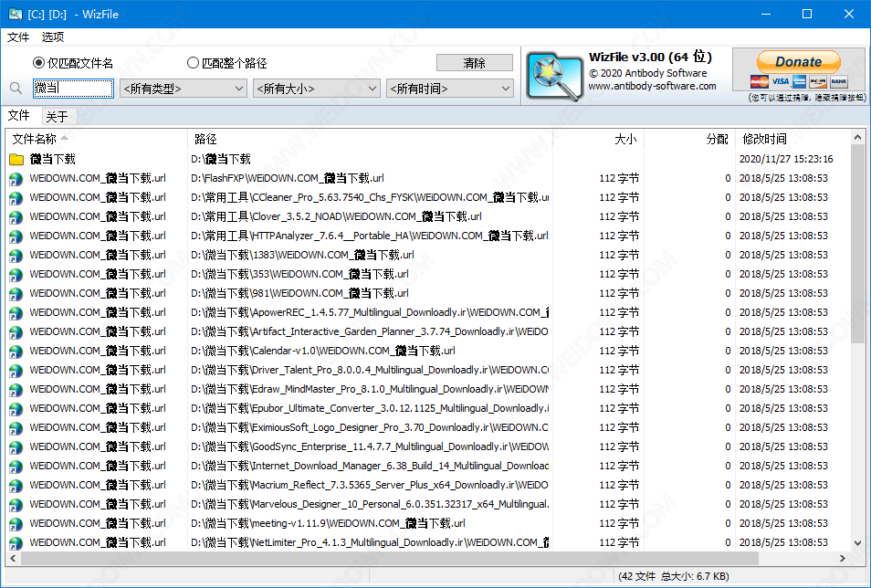Click the vertical scrollbar thumb
Image resolution: width=871 pixels, height=588 pixels.
pos(857,242)
